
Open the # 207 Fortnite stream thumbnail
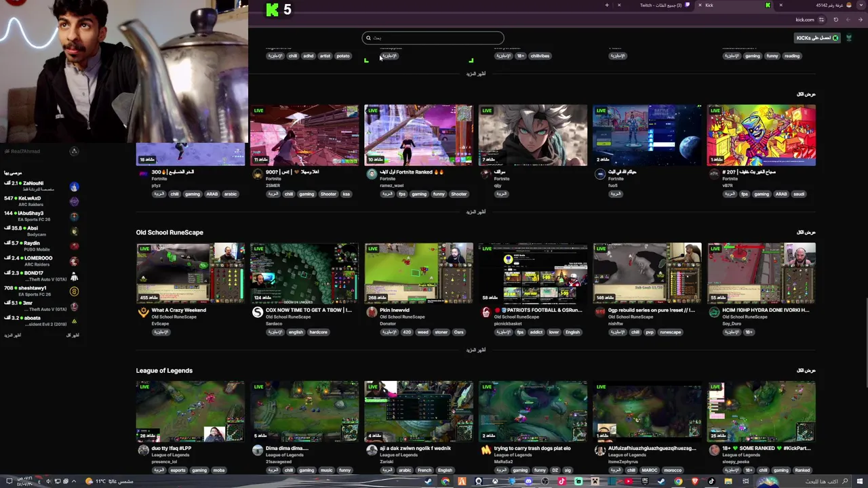pyautogui.click(x=762, y=135)
